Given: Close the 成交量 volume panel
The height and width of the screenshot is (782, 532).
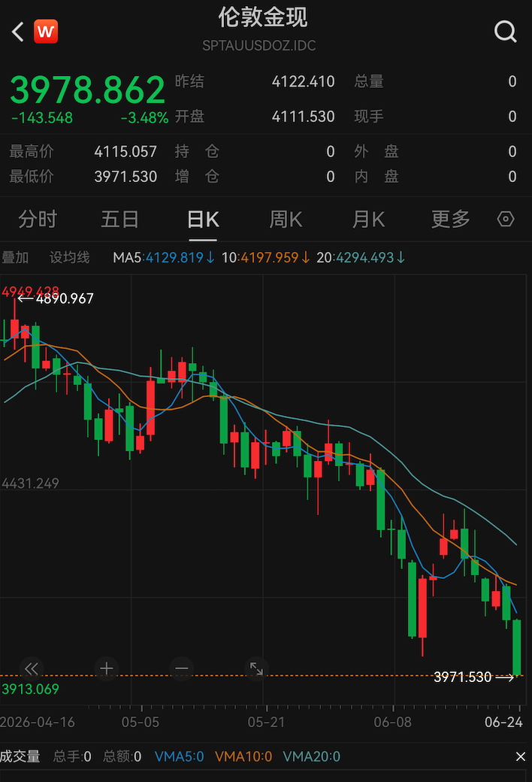Looking at the screenshot, I should (x=521, y=756).
